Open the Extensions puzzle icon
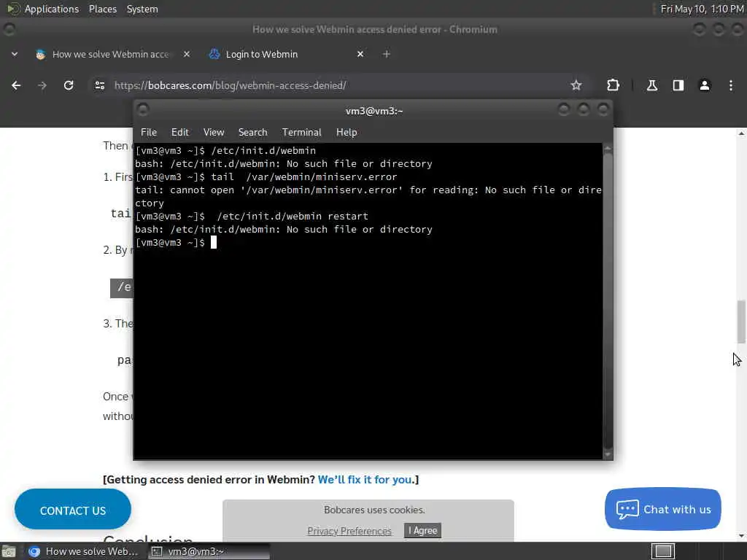747x560 pixels. point(613,85)
